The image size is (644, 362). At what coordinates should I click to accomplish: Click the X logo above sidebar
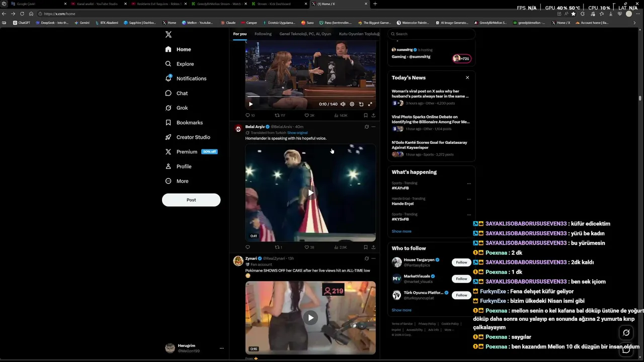(x=169, y=34)
